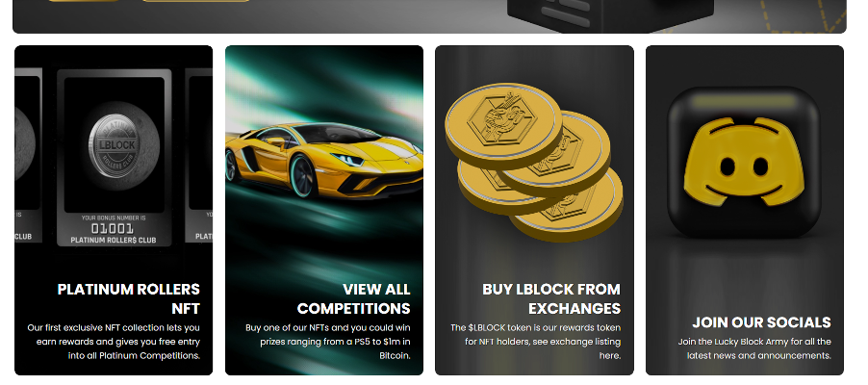This screenshot has width=868, height=385.
Task: Open the Join Our Socials heading link
Action: tap(762, 321)
